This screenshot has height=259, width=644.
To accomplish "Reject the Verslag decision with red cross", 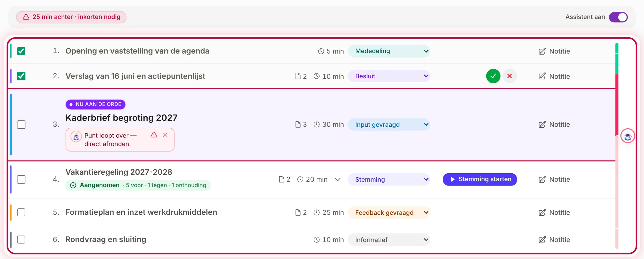I will click(x=509, y=76).
